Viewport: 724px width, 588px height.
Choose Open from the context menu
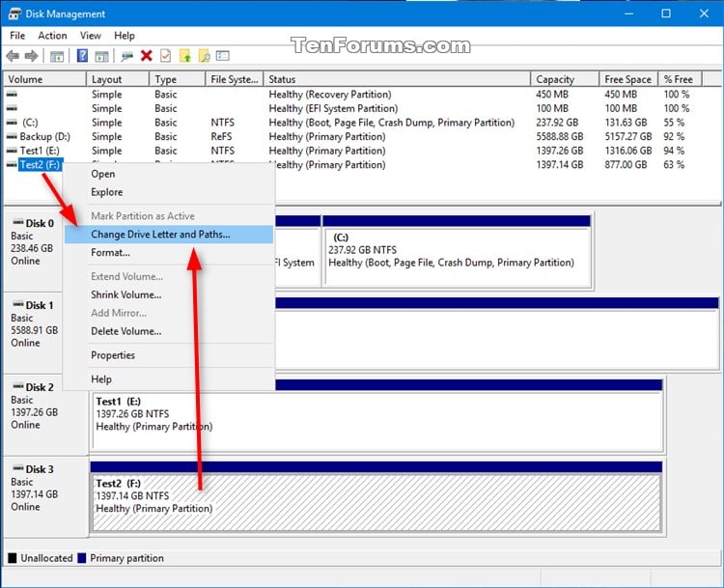[169, 174]
